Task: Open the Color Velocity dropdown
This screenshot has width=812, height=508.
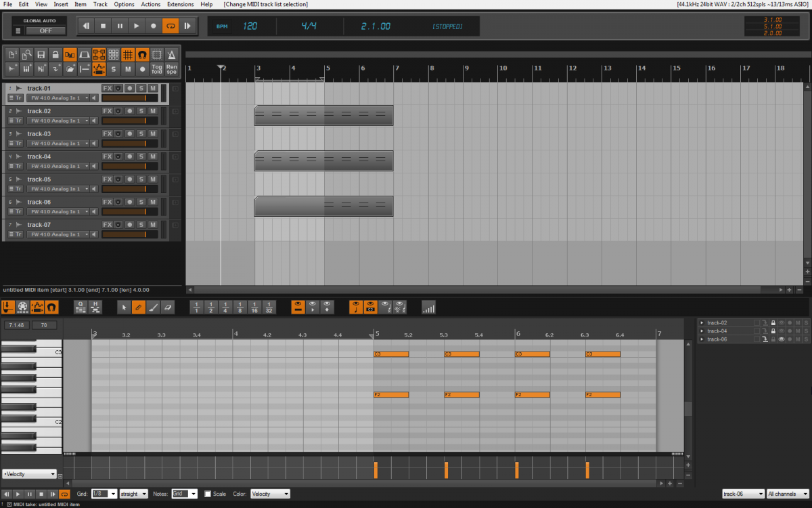Action: [x=270, y=494]
